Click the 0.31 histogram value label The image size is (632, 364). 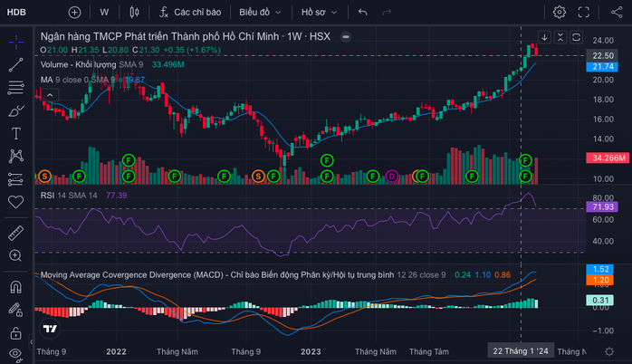click(599, 301)
